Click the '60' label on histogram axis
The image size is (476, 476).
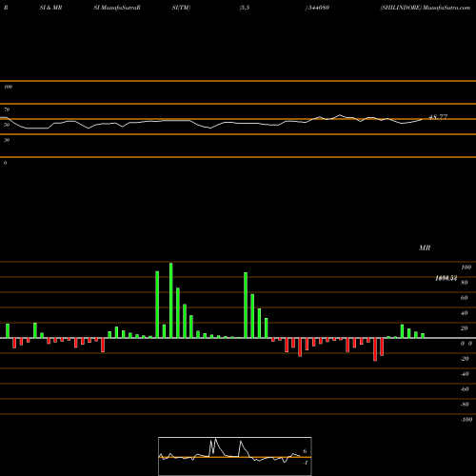coord(465,298)
